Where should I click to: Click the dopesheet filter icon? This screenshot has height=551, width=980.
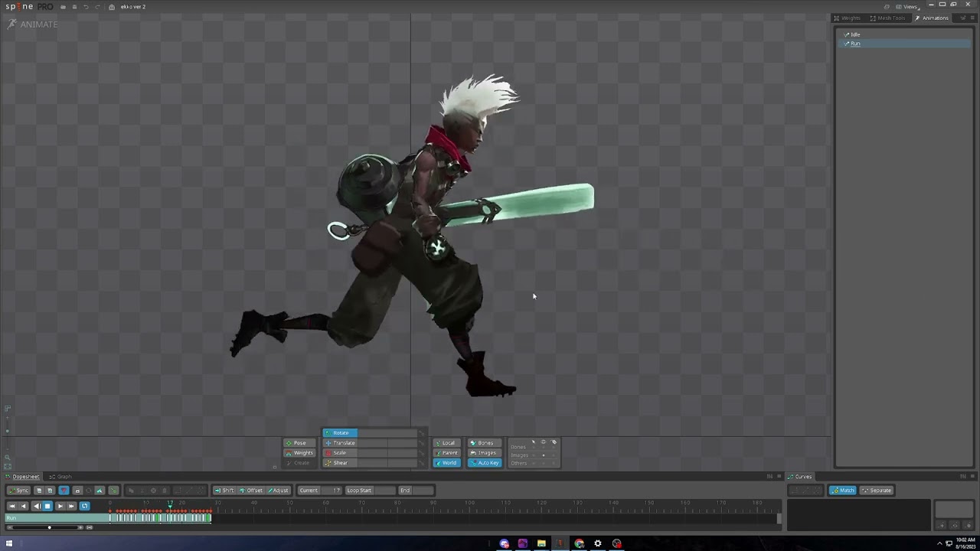[64, 491]
